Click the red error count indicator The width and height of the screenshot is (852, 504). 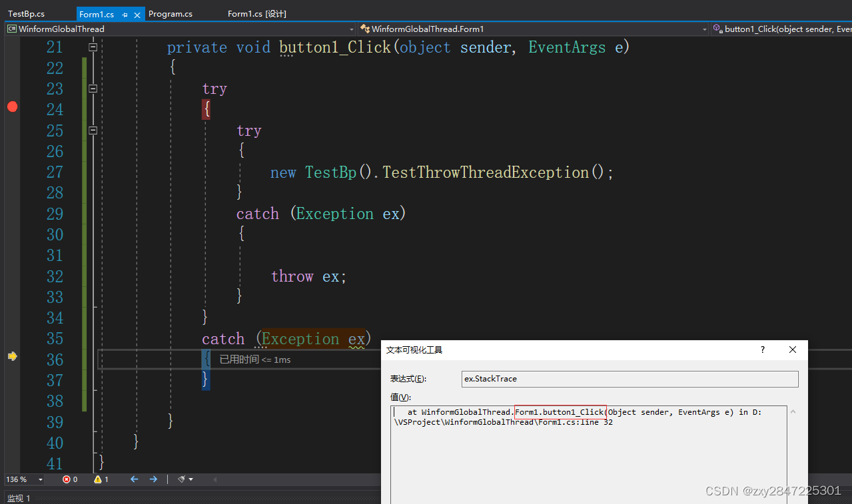[x=70, y=479]
